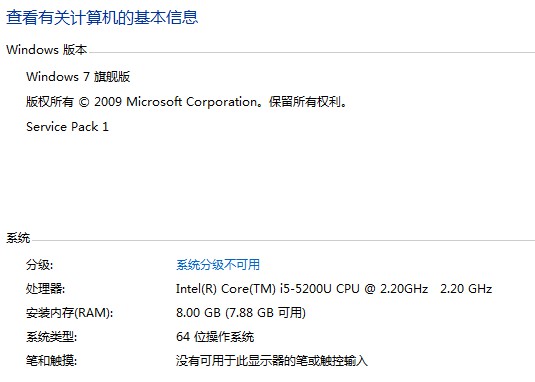This screenshot has height=382, width=535.
Task: Click the 64 位操作系统 value
Action: pyautogui.click(x=215, y=337)
